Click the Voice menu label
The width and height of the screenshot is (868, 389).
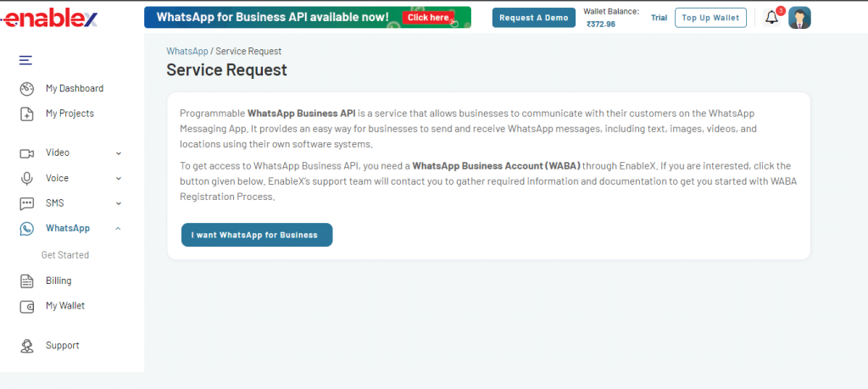57,178
